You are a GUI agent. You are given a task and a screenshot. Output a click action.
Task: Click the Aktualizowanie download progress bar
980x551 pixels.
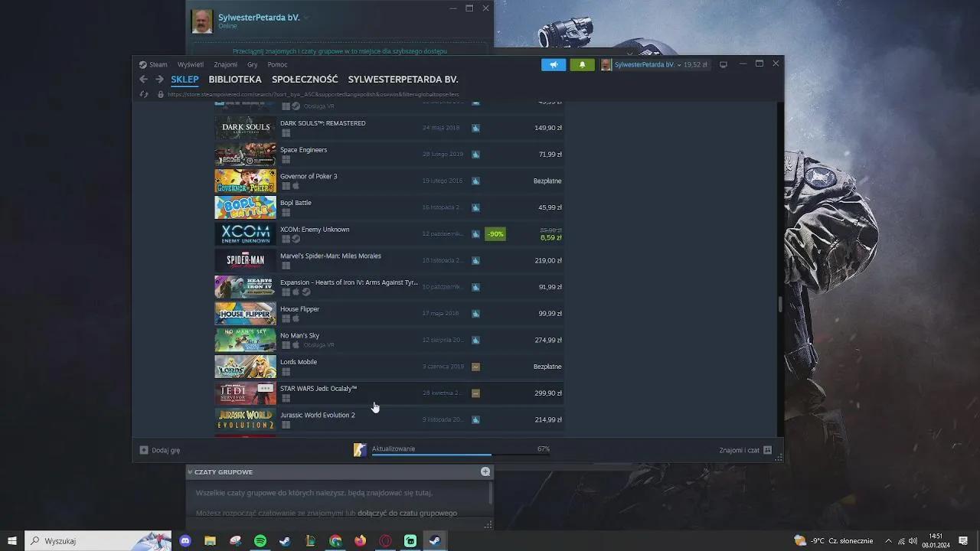pyautogui.click(x=461, y=455)
